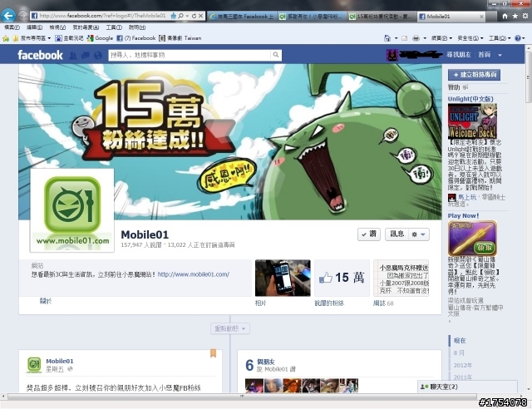Open the 關於 about link

[46, 301]
